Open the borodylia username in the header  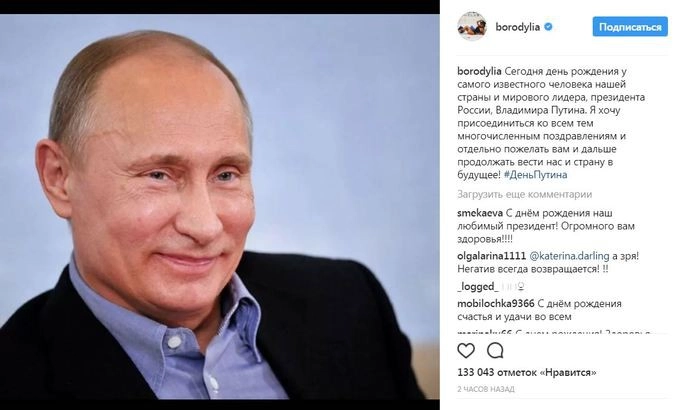(x=517, y=27)
